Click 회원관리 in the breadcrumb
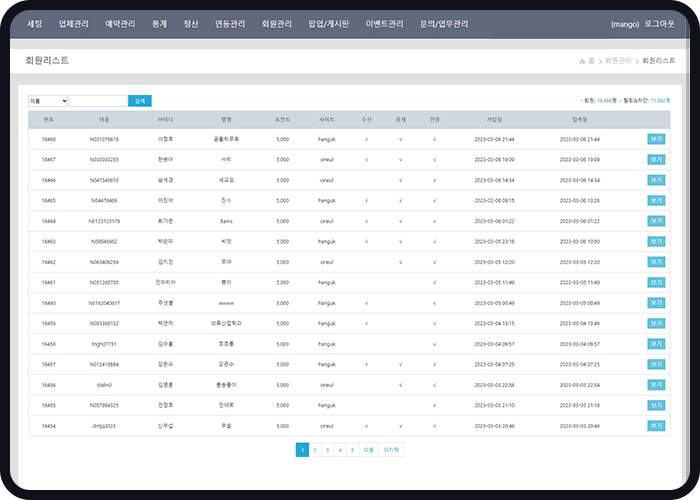 point(618,61)
